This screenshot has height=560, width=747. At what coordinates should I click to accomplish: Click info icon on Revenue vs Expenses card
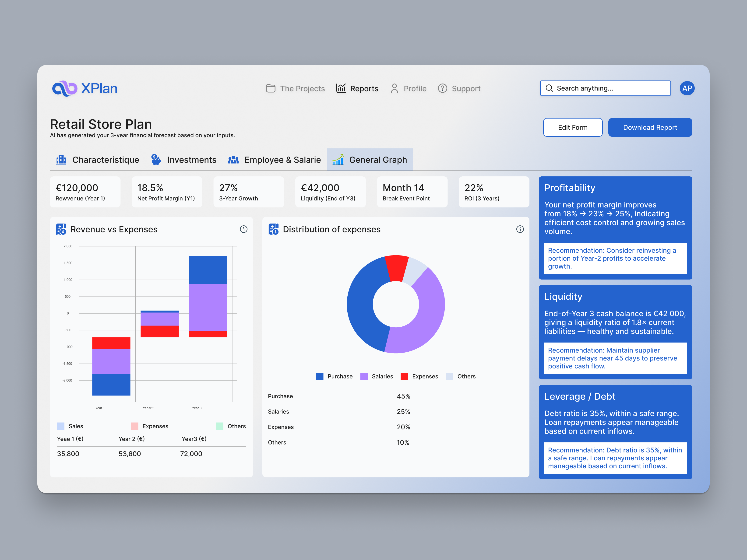tap(243, 229)
